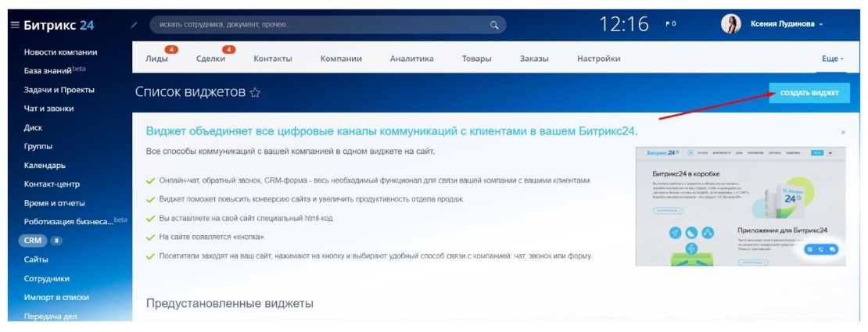Open Импорт в списки
This screenshot has width=868, height=332.
[x=56, y=297]
